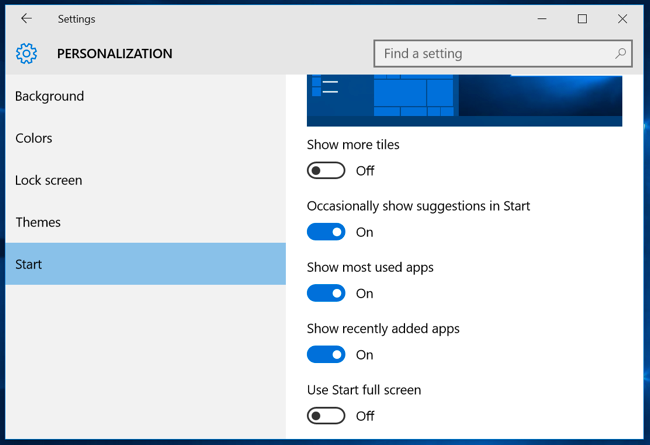Focus the Find a setting box
The image size is (650, 445).
click(x=503, y=53)
